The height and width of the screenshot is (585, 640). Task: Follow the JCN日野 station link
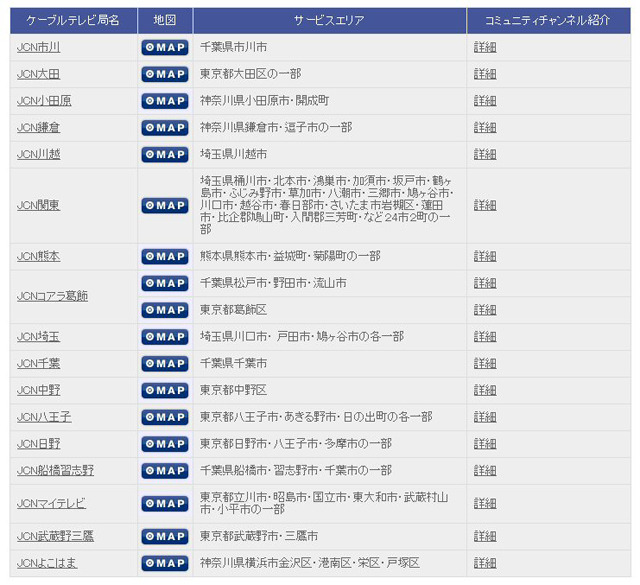(x=38, y=444)
